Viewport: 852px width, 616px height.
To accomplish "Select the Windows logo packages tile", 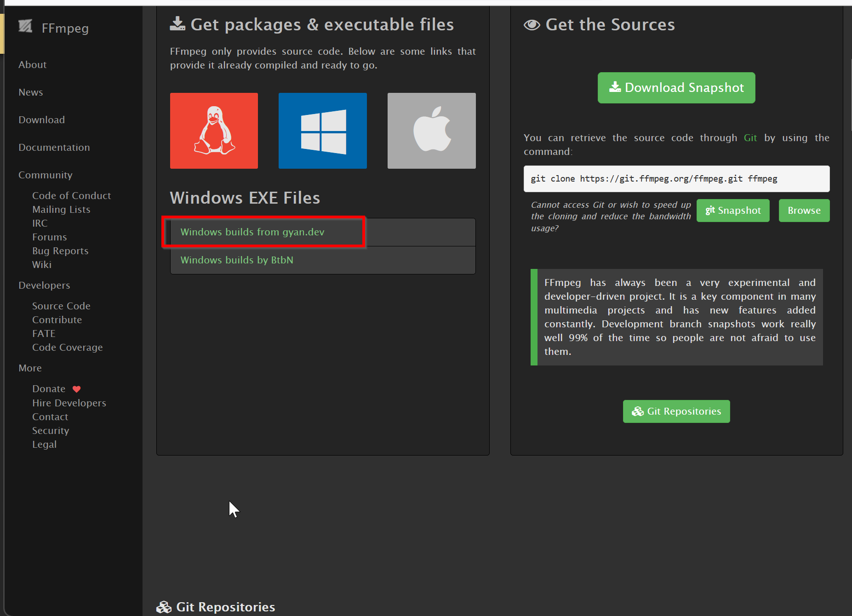I will [323, 131].
